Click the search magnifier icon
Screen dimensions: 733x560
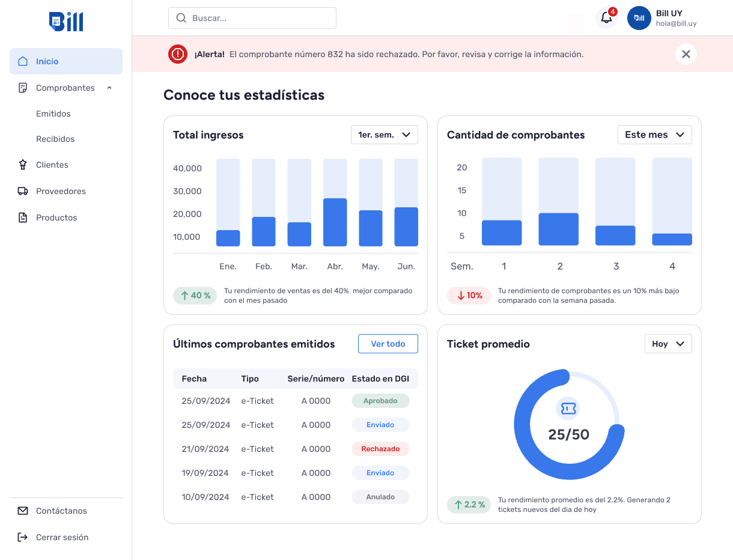click(x=181, y=18)
